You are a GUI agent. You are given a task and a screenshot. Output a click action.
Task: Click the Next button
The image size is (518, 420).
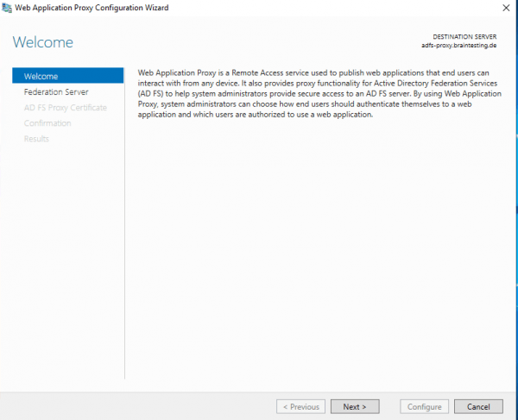(355, 406)
